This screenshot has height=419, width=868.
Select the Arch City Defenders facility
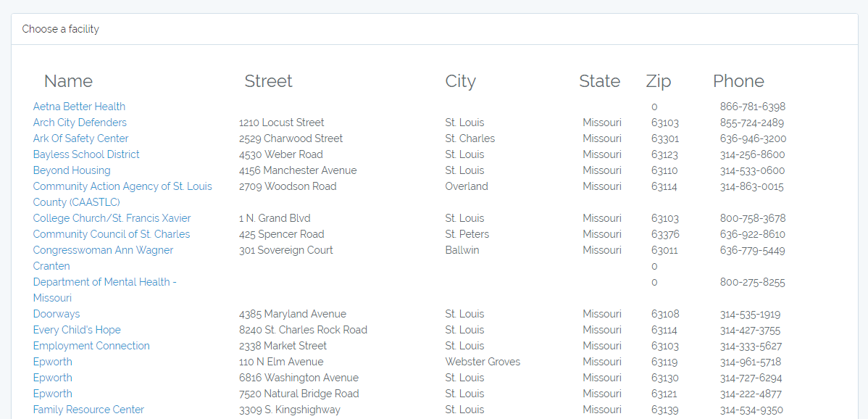pos(80,123)
